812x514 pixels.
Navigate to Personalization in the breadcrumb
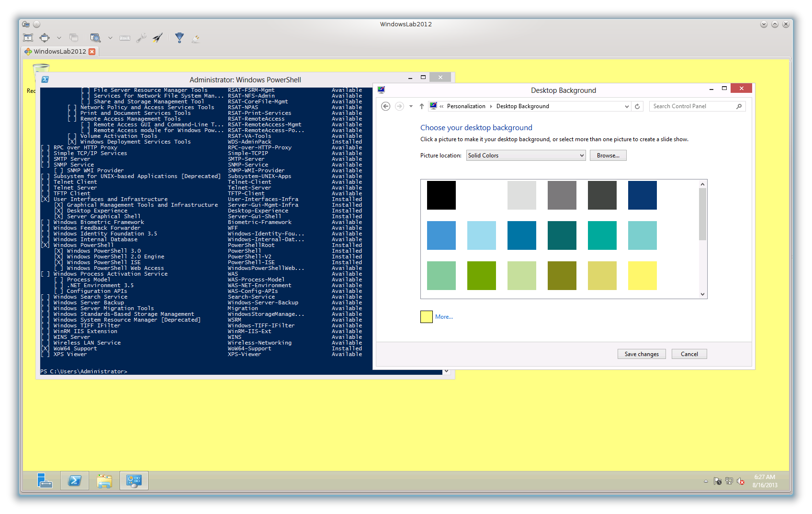click(466, 106)
